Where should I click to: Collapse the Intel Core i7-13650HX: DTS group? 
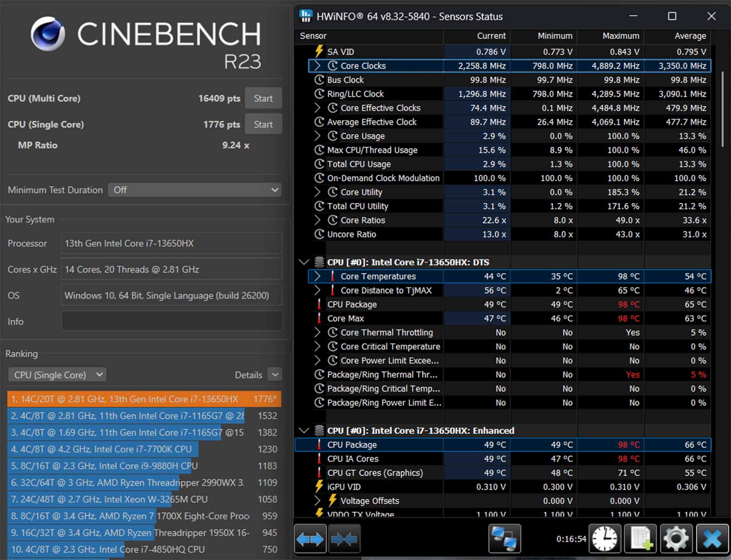coord(304,262)
